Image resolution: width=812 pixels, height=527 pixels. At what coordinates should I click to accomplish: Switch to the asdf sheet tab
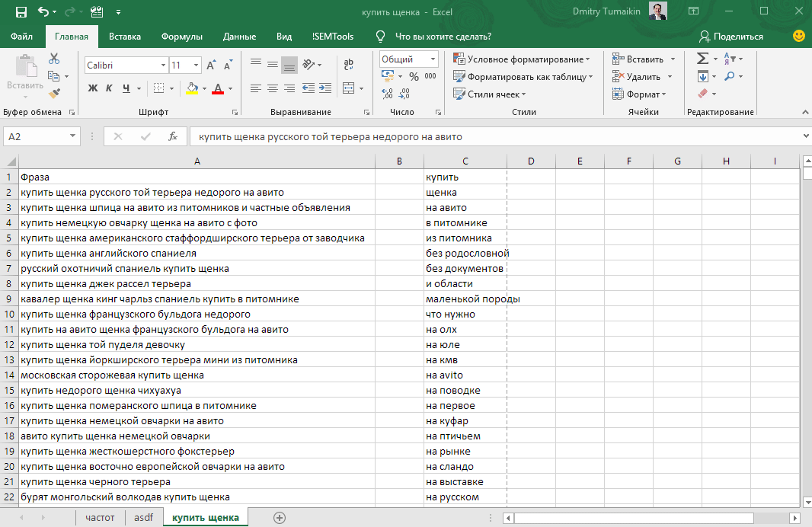(143, 518)
